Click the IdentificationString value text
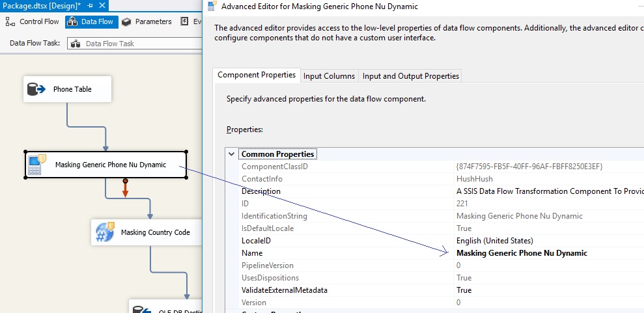Screen dimensions: 644x313 point(519,216)
